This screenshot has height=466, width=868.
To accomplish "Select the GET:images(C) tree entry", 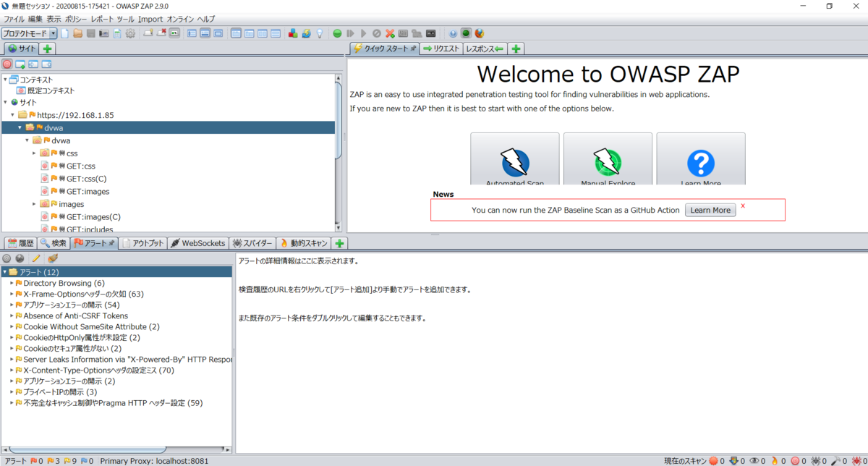I will tap(93, 216).
